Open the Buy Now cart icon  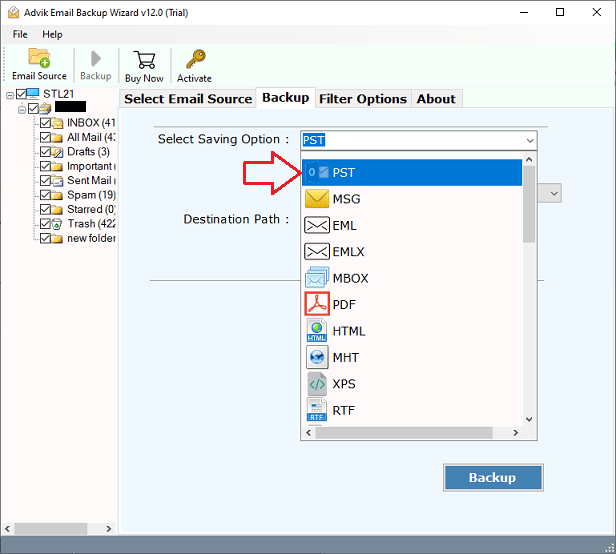144,60
